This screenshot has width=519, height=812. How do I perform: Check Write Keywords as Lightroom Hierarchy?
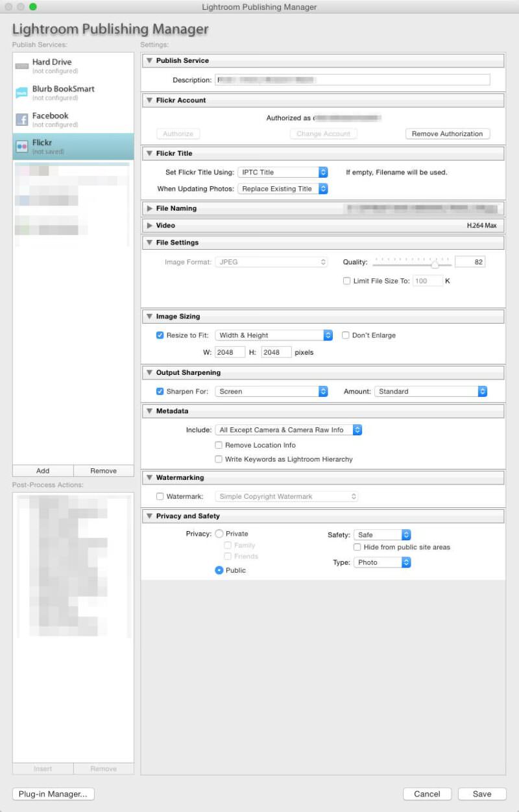219,459
